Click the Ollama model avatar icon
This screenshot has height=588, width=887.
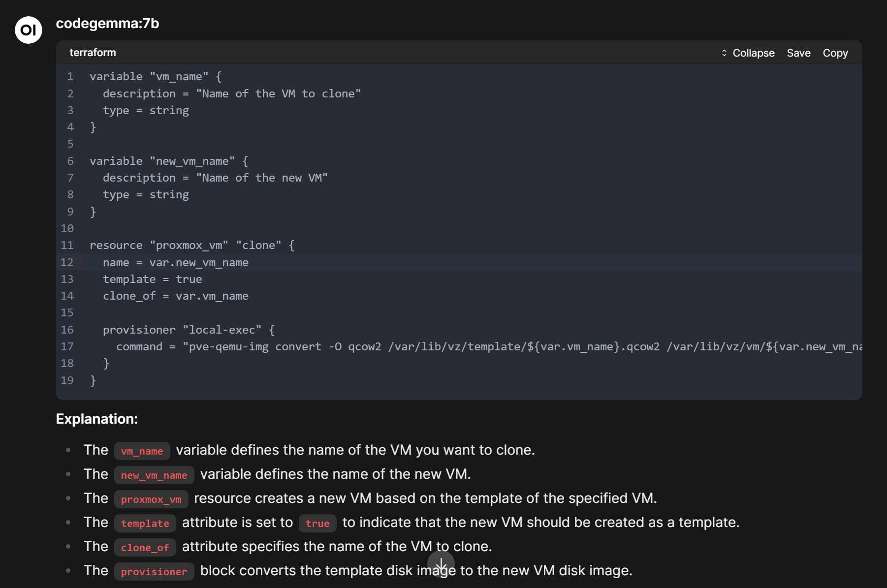[29, 30]
